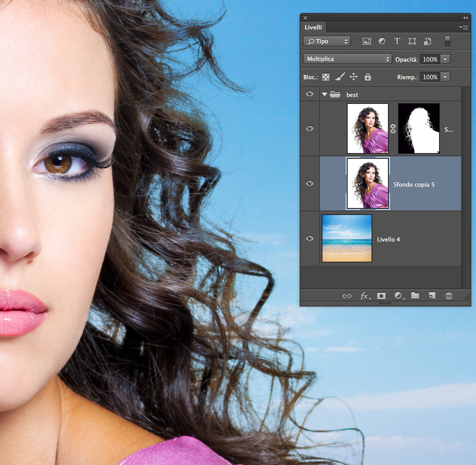Hide the masked layer above Sfondo copia 5

pyautogui.click(x=310, y=128)
